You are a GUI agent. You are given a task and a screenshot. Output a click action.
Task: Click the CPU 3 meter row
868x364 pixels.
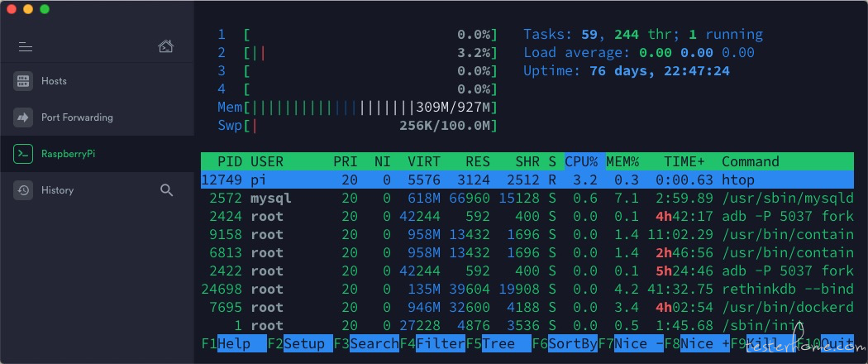(358, 71)
